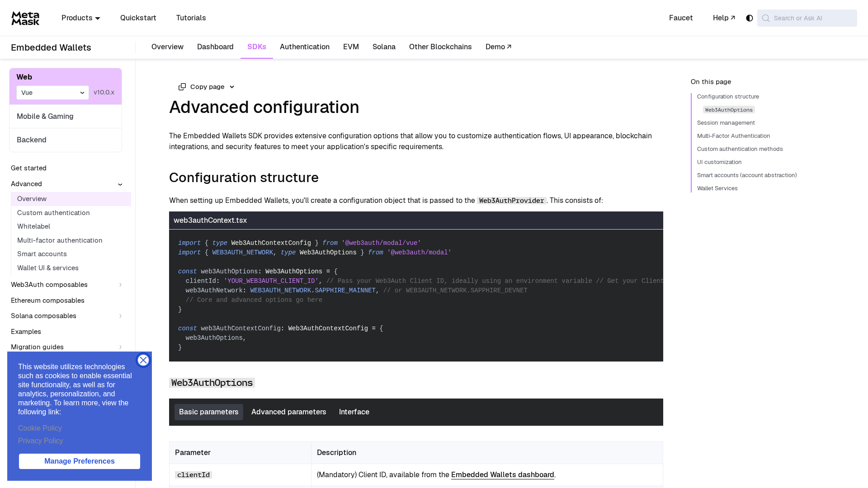Go to the Faucet link
The image size is (868, 488).
coord(681,18)
